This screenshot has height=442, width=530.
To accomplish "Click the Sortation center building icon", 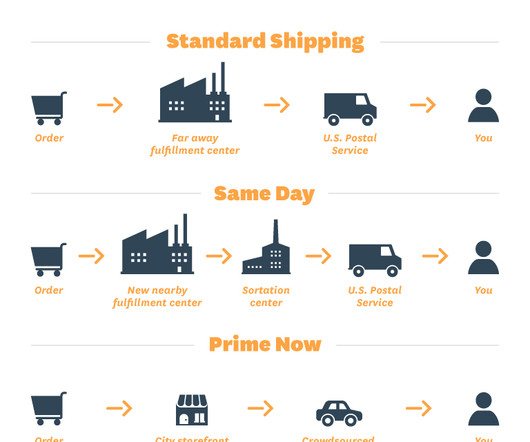I will [x=266, y=246].
